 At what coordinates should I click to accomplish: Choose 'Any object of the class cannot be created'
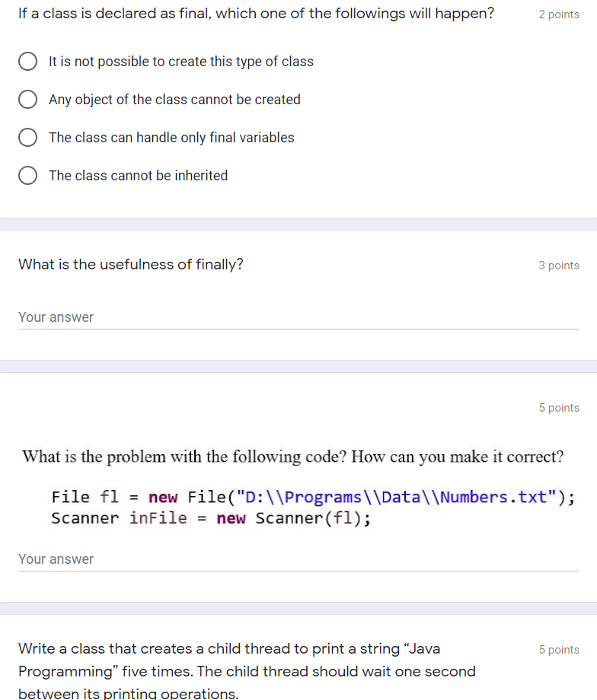[27, 99]
